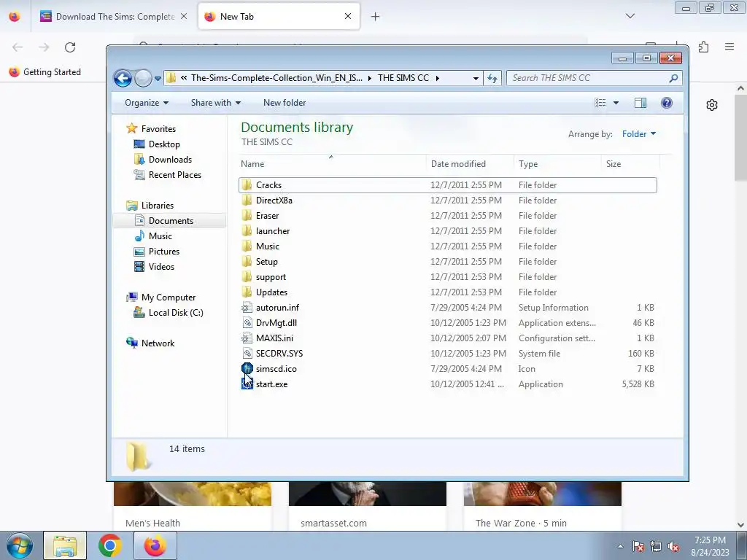Screen dimensions: 747x560
Task: Select Network in navigation pane
Action: 158,343
